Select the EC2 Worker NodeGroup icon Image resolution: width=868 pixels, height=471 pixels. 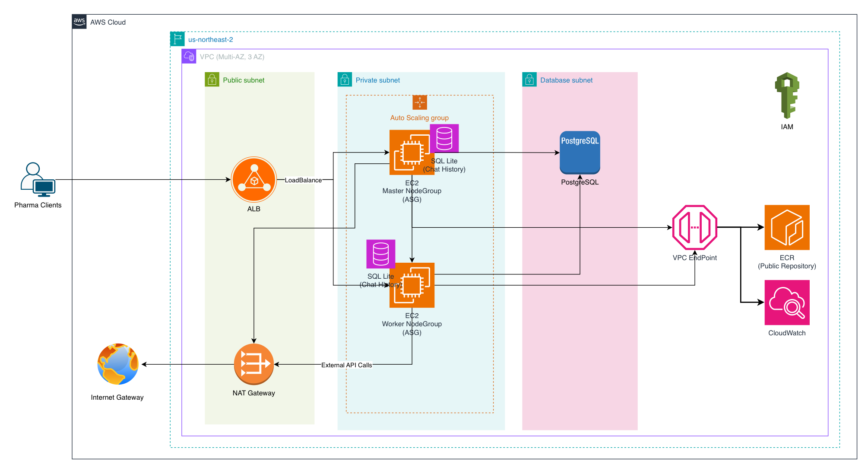click(x=412, y=285)
